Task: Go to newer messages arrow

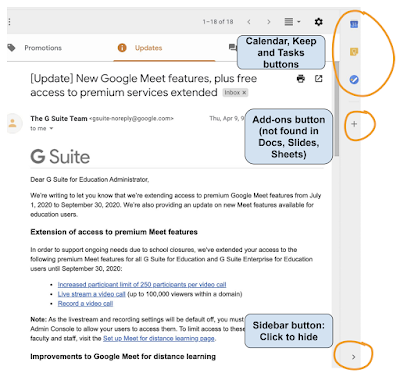Action: point(249,22)
